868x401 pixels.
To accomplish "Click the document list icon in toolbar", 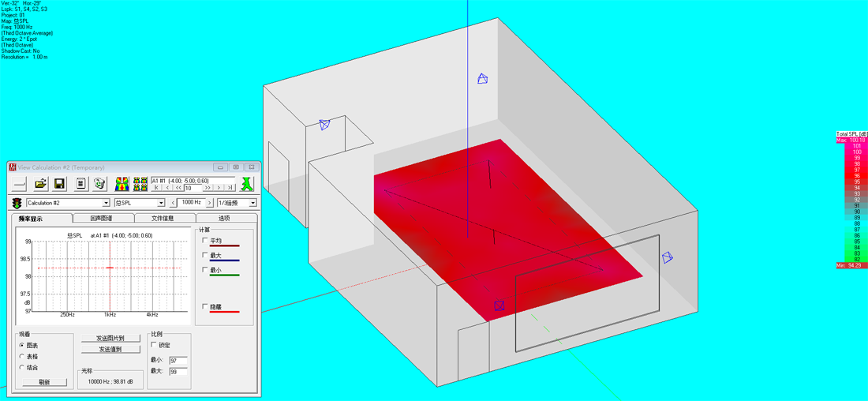I will click(x=80, y=184).
